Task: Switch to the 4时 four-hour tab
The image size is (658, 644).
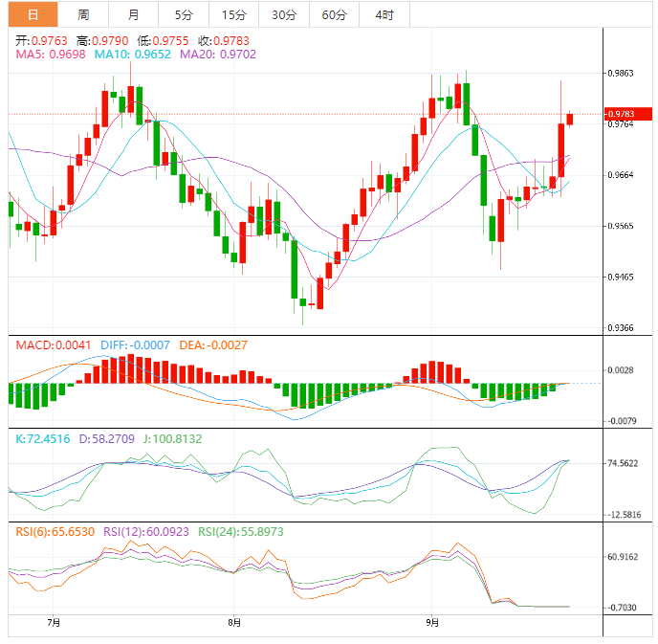Action: pos(384,14)
